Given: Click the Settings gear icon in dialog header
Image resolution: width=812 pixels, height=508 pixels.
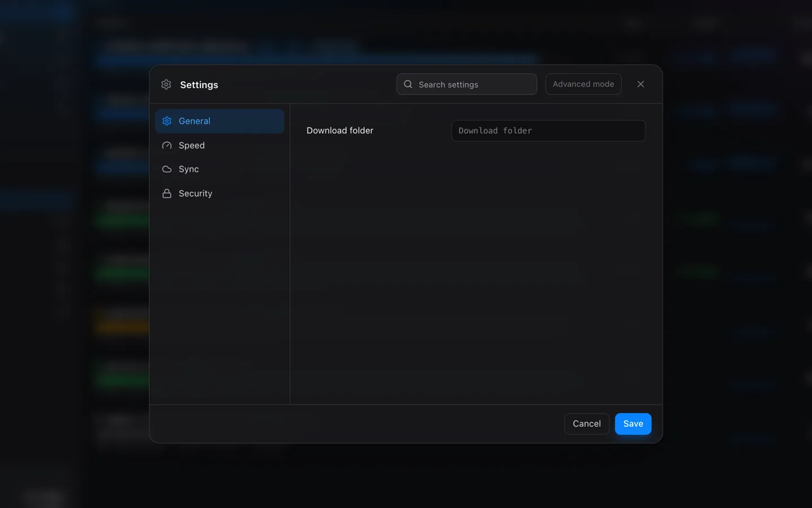Looking at the screenshot, I should (166, 85).
